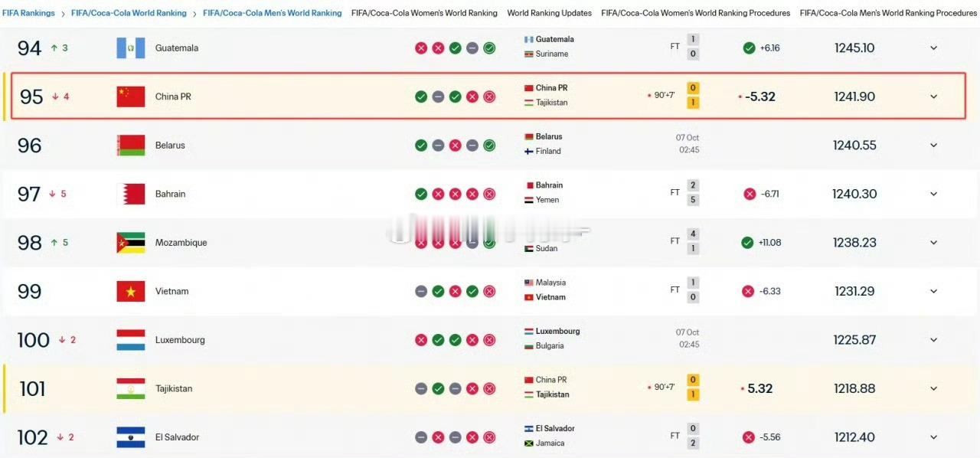Open FIFA/Coca-Cola World Ranking breadcrumb
The height and width of the screenshot is (458, 980).
click(x=129, y=13)
